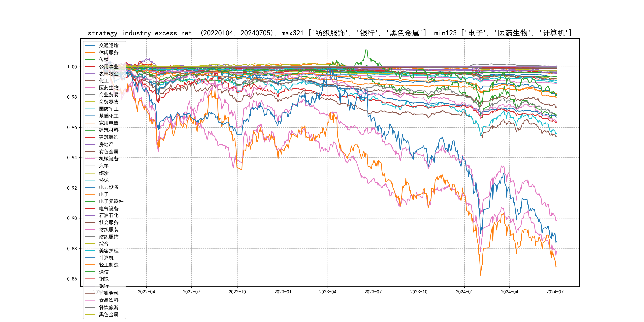Click the 0.92 y-axis tick label
Screen dimensions: 644x322
72,188
